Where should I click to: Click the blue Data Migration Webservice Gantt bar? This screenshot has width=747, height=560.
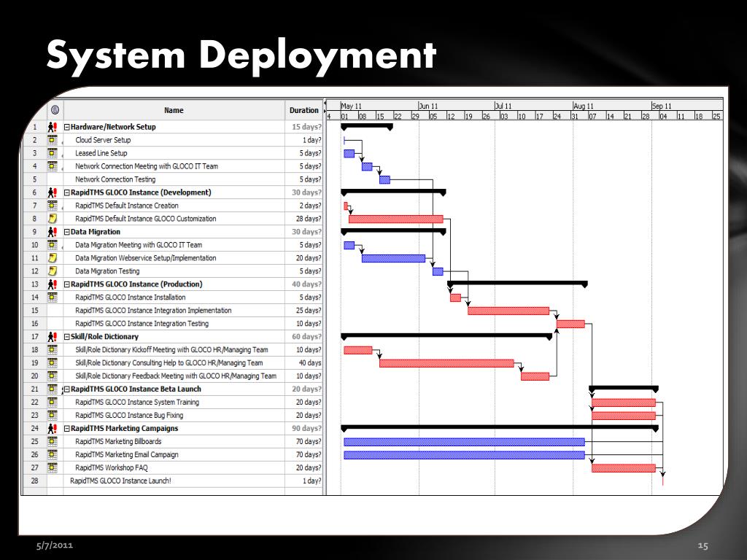click(x=393, y=258)
